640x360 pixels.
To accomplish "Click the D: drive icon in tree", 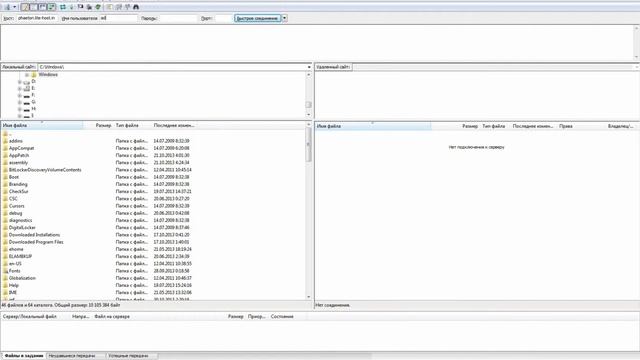I will pos(27,82).
